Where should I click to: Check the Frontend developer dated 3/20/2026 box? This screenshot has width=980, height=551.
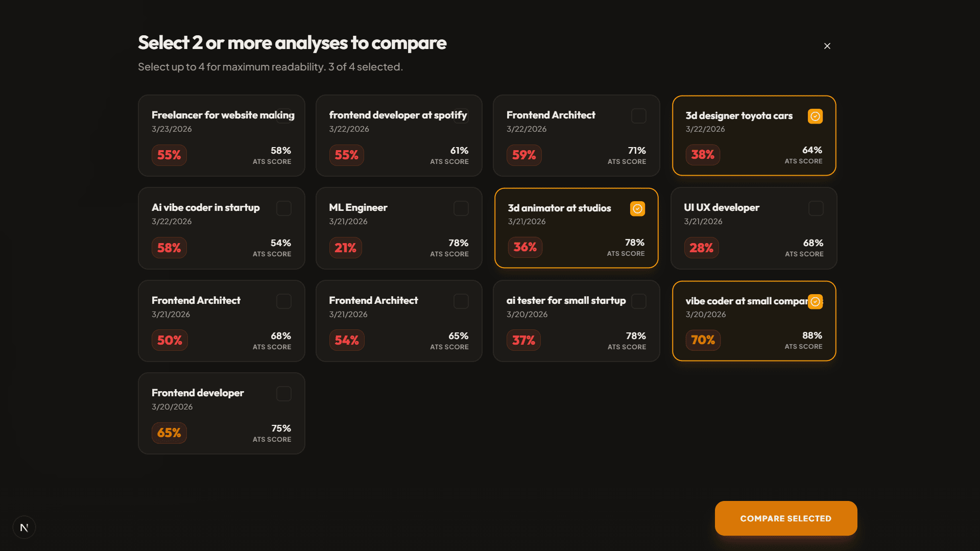[284, 393]
